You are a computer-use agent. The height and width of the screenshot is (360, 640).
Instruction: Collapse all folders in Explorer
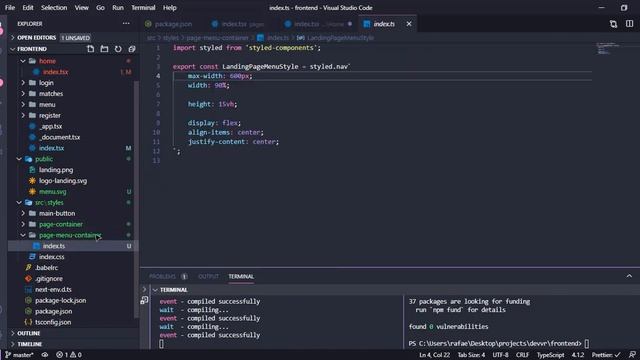click(x=132, y=49)
